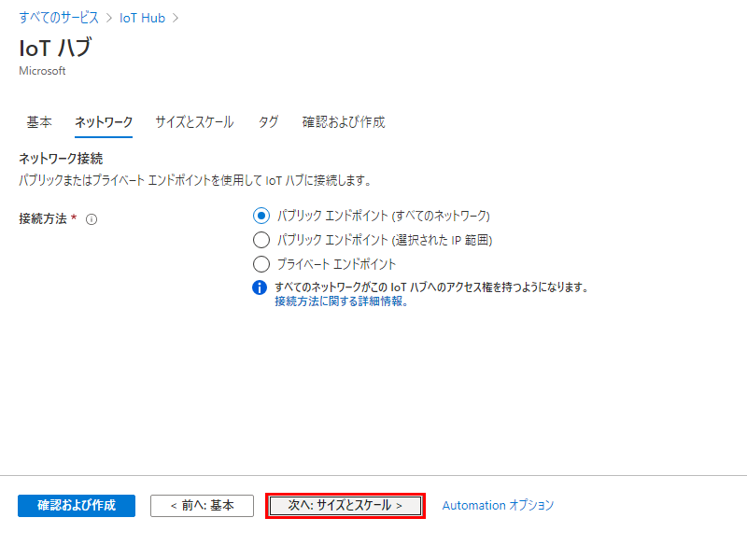
Task: Open the ネットワーク tab
Action: pyautogui.click(x=104, y=122)
